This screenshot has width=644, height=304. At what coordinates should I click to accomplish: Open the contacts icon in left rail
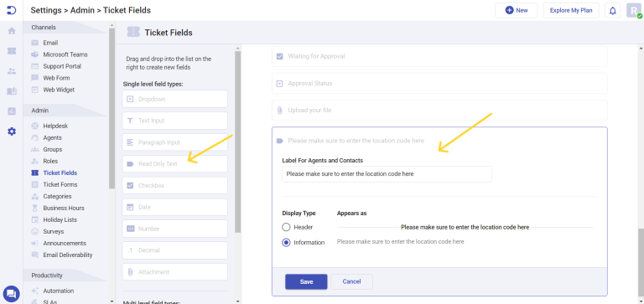click(12, 71)
